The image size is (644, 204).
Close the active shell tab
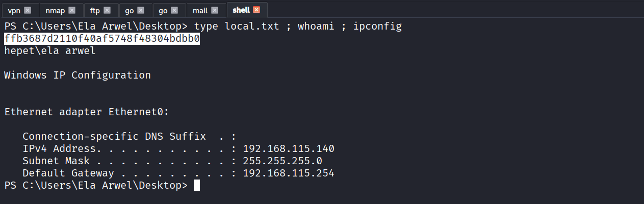pos(256,10)
